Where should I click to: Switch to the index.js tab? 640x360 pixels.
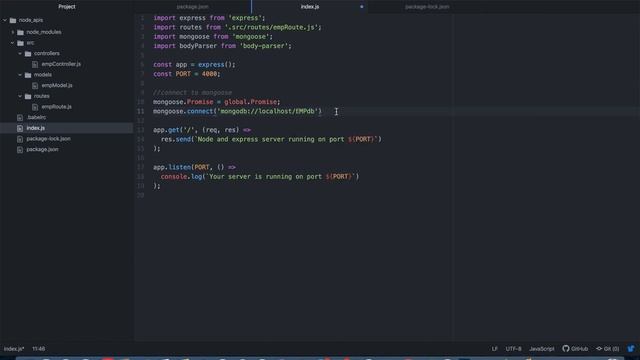pyautogui.click(x=310, y=7)
